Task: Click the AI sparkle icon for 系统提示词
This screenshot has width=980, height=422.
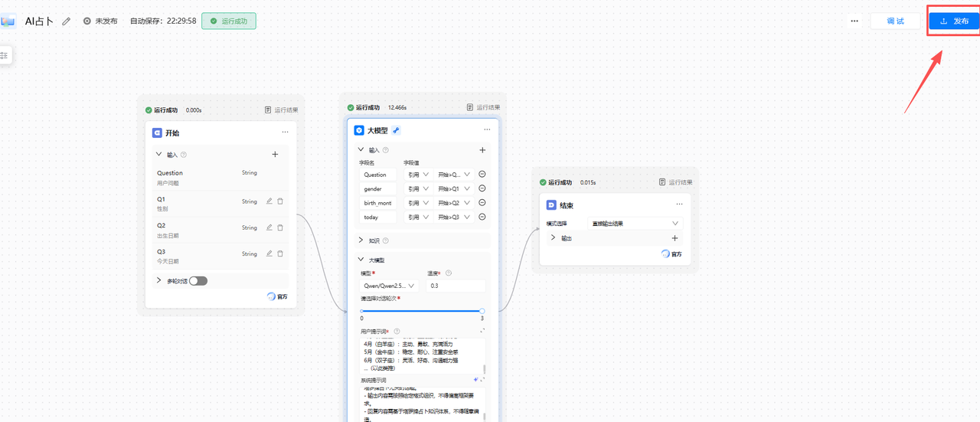Action: click(475, 380)
